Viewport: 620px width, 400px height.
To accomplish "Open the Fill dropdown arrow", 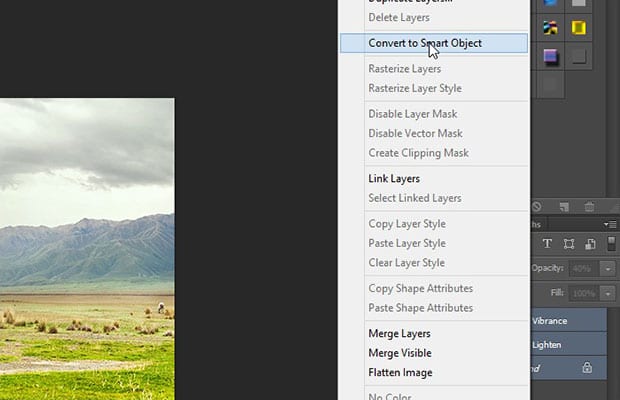I will tap(608, 293).
